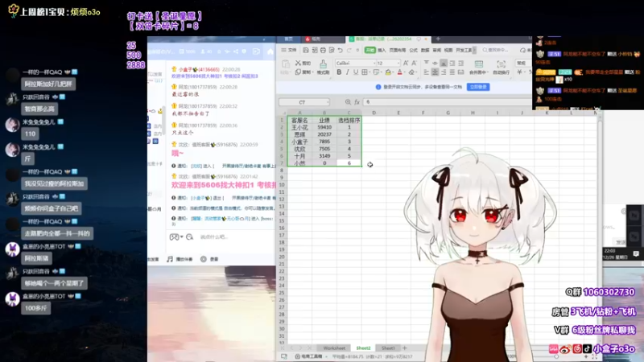Click into the formula bar field
Viewport: 644px width, 362px height.
point(447,102)
